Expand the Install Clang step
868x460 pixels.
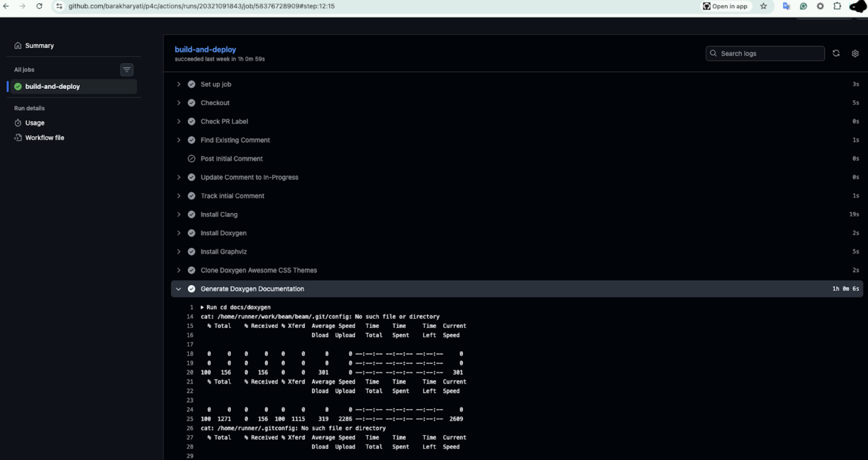(178, 214)
